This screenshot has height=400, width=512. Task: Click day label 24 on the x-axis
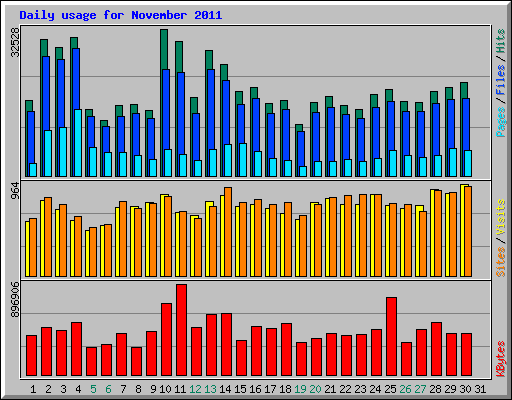375,389
